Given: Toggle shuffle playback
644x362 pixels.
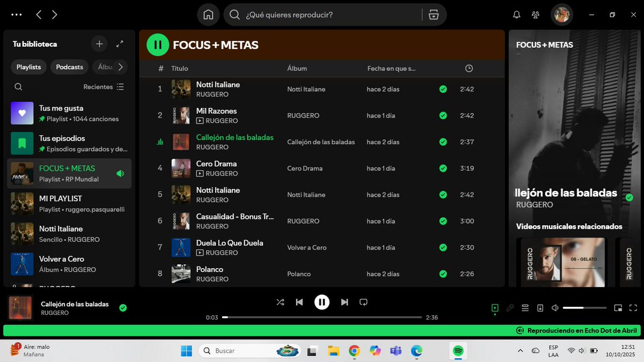Looking at the screenshot, I should coord(280,302).
